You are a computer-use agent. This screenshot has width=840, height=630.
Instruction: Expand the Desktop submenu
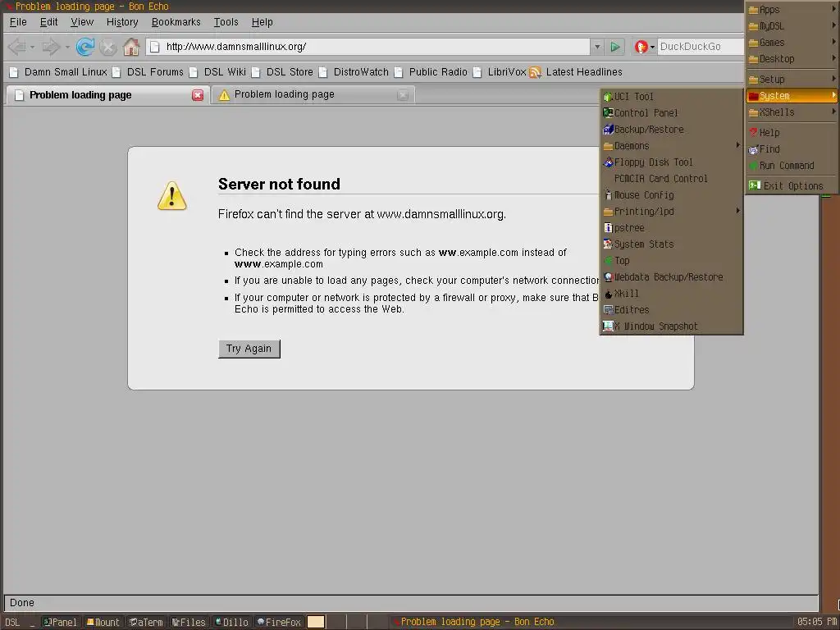click(x=792, y=59)
